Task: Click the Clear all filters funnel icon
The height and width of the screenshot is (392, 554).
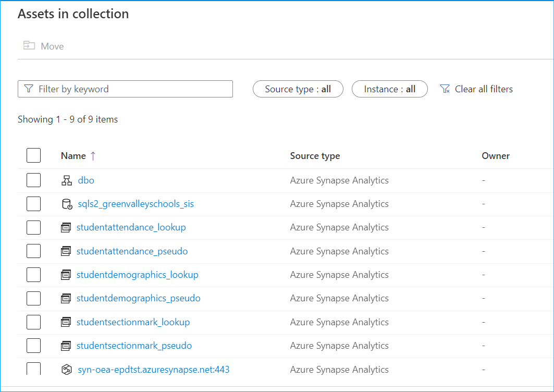Action: point(445,89)
